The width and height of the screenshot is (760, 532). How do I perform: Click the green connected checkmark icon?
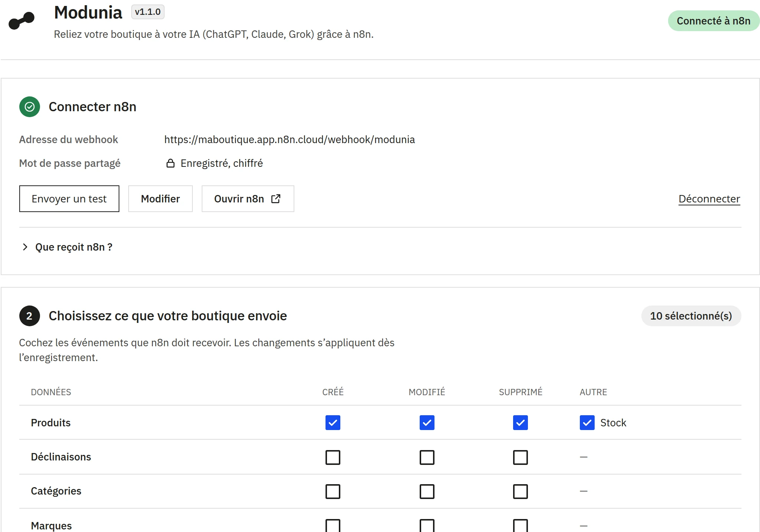coord(30,107)
